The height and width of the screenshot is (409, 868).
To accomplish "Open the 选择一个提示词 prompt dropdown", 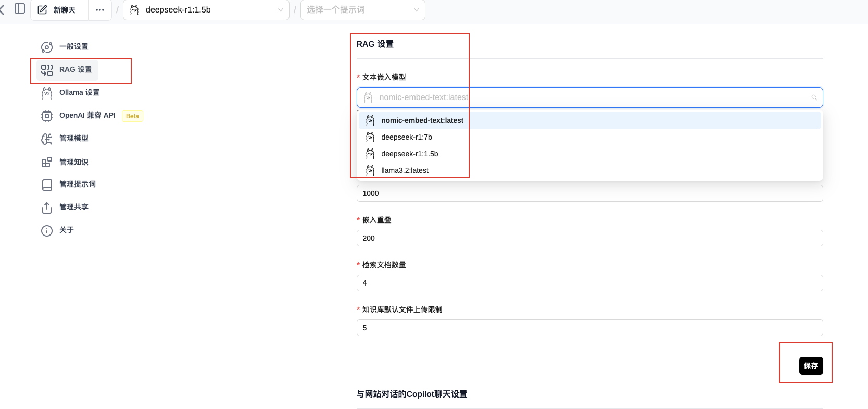I will tap(363, 10).
